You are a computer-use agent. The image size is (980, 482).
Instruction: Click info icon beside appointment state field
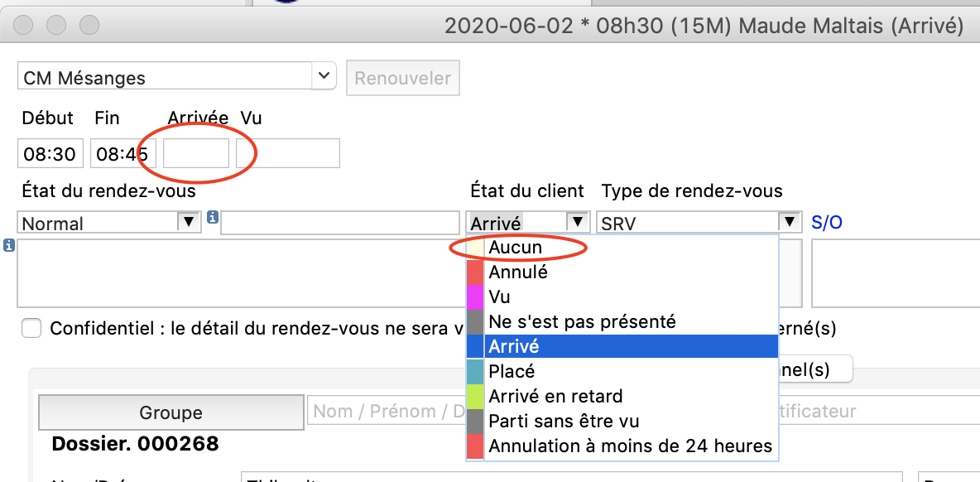213,218
